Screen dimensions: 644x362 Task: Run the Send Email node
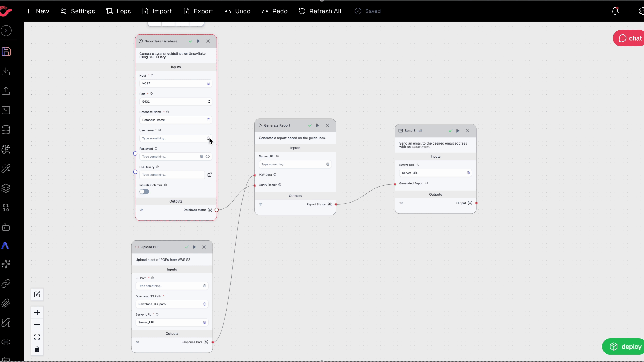coord(458,131)
